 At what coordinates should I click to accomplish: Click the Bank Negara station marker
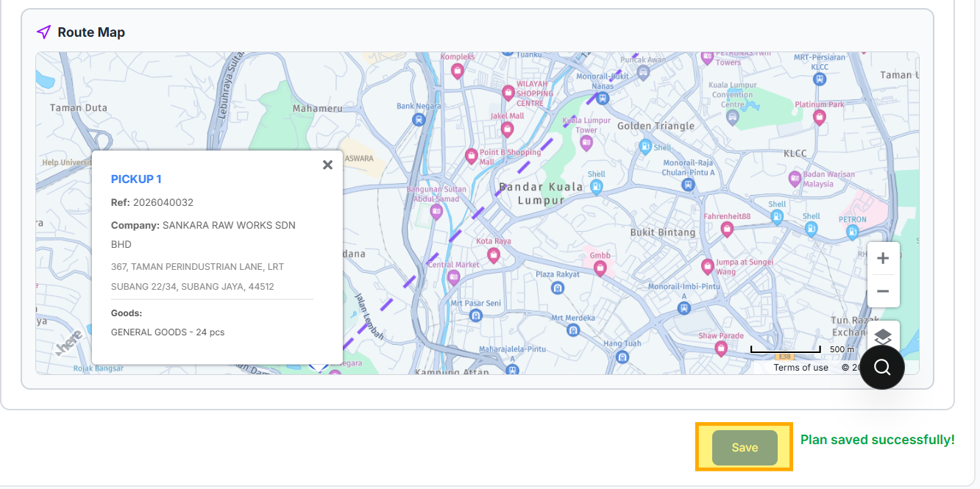point(419,118)
